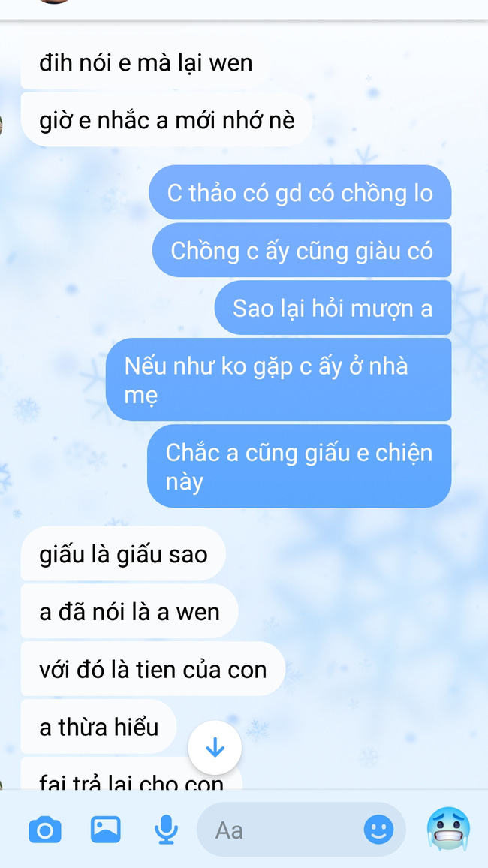Tap received message 'giấu là giấu sao'
Screen dimensions: 488x868
coord(123,553)
